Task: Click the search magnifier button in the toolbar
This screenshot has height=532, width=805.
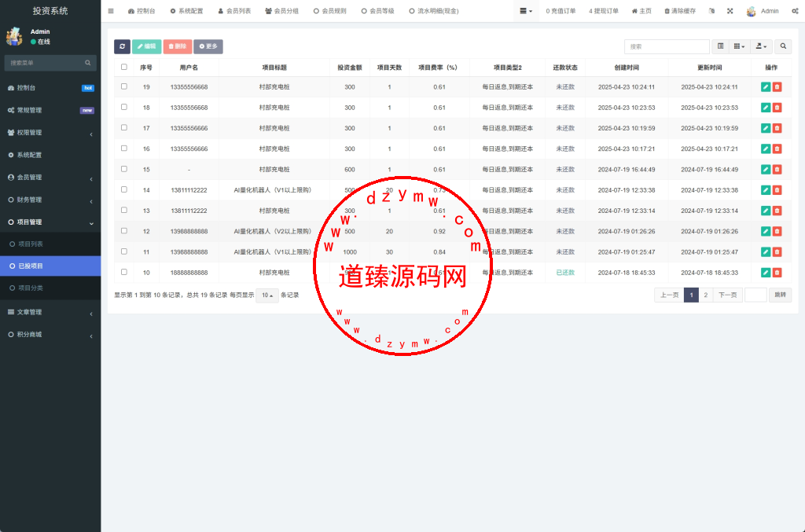Action: (783, 46)
